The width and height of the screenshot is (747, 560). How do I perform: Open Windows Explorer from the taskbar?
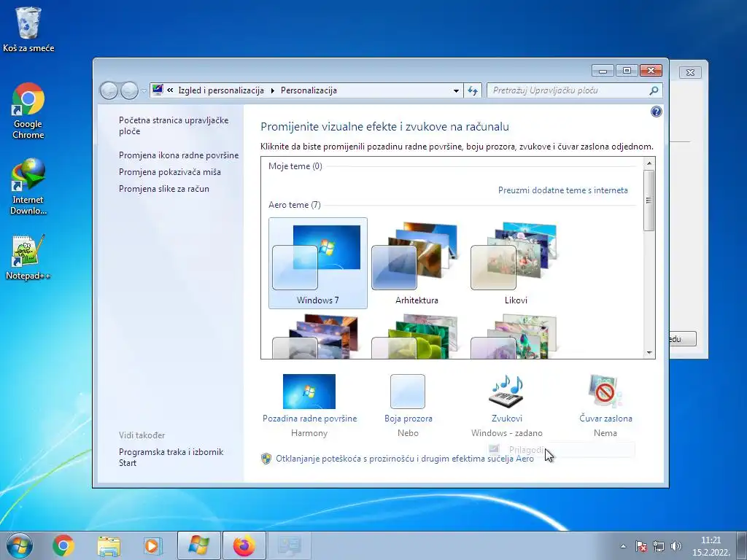109,545
